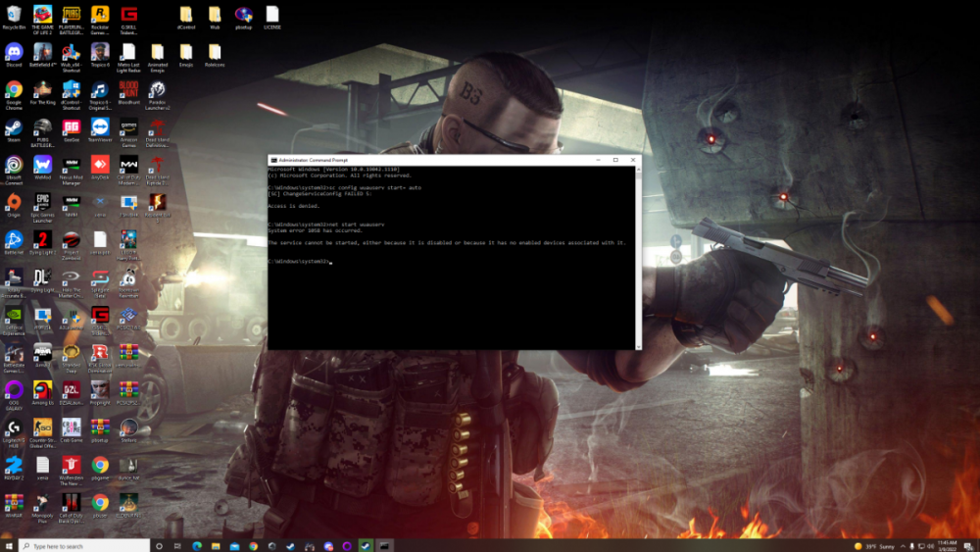
Task: Open the Logitech G HUB shortcut
Action: (x=14, y=427)
